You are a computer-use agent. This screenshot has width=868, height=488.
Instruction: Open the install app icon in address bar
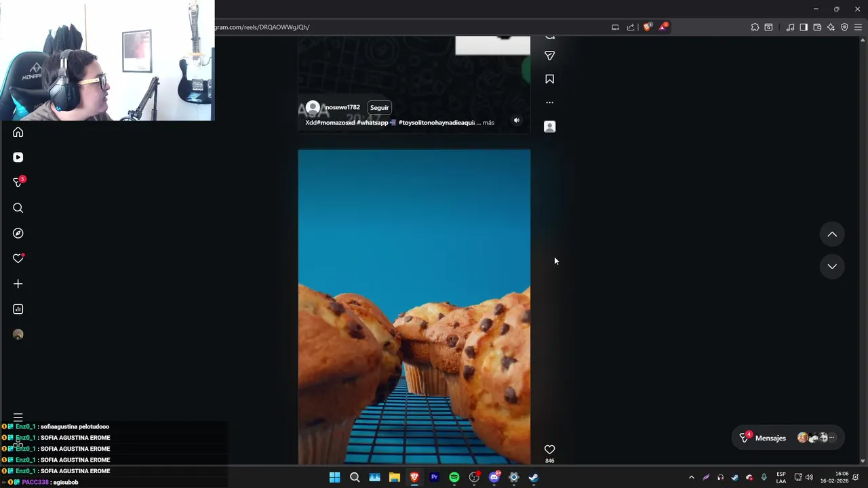click(x=615, y=27)
